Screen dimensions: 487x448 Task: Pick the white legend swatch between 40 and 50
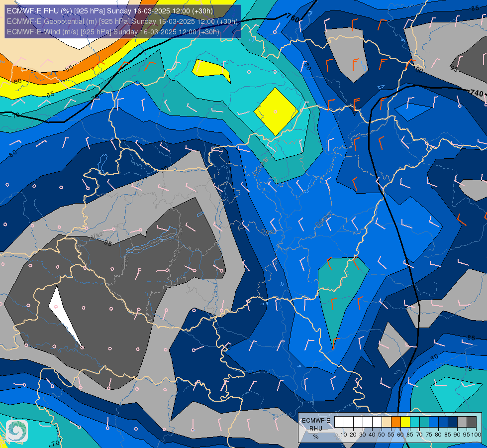coord(377,422)
